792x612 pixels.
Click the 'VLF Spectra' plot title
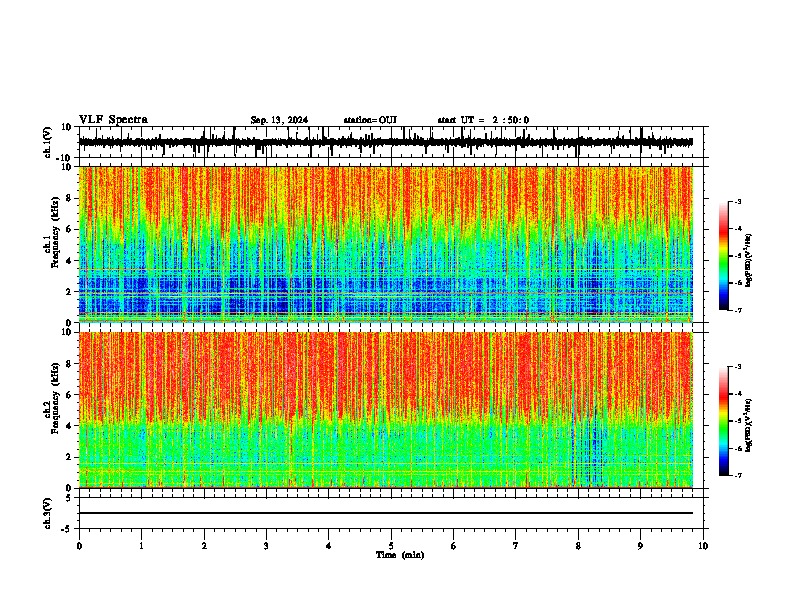click(113, 120)
